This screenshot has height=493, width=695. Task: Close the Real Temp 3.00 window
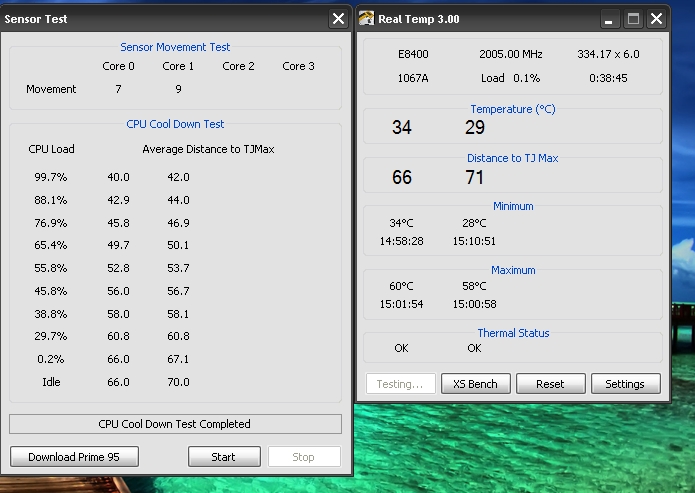(656, 19)
